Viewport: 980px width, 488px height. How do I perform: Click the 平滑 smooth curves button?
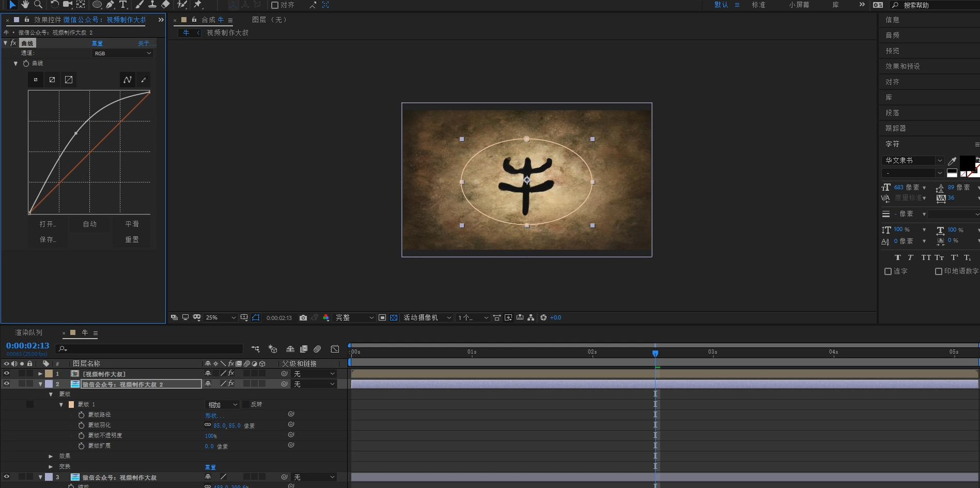click(132, 224)
